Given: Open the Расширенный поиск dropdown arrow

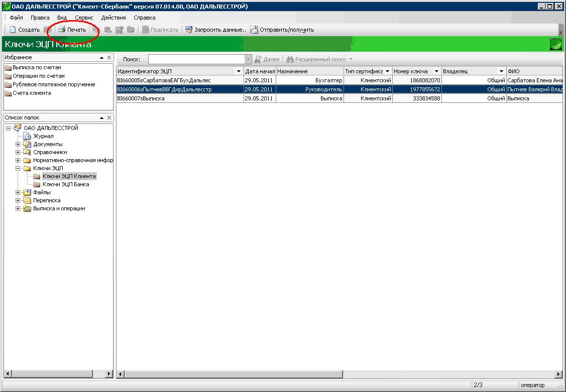Looking at the screenshot, I should (x=351, y=59).
